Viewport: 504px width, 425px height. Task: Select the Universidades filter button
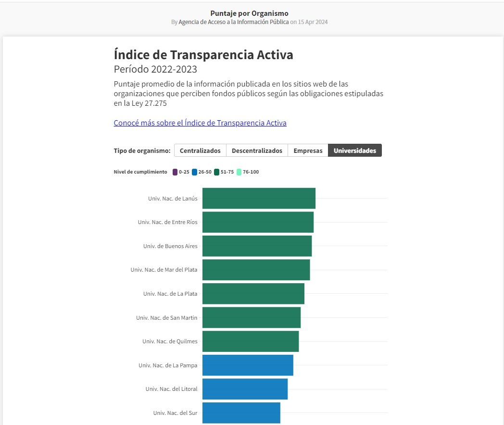click(355, 150)
